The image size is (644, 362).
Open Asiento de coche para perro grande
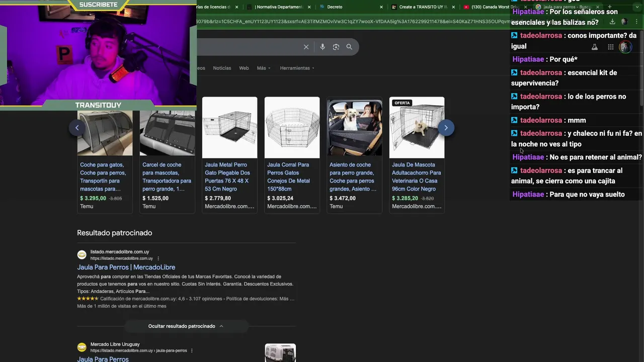(x=353, y=176)
